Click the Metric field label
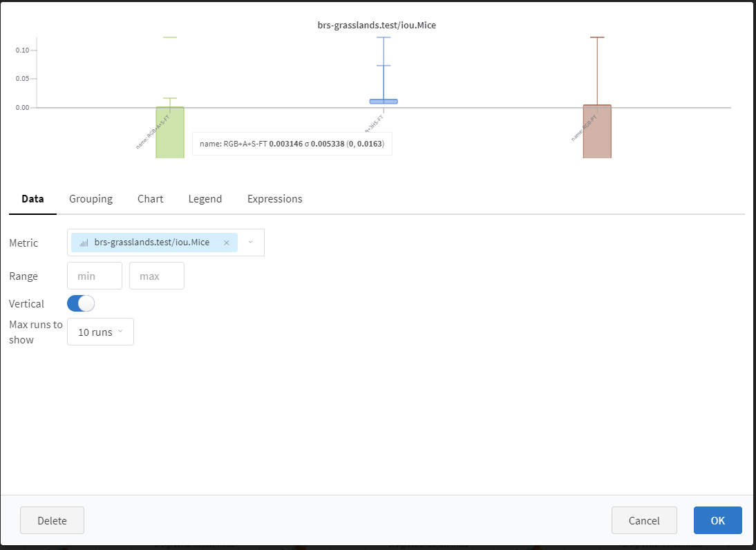756x550 pixels. pos(23,243)
